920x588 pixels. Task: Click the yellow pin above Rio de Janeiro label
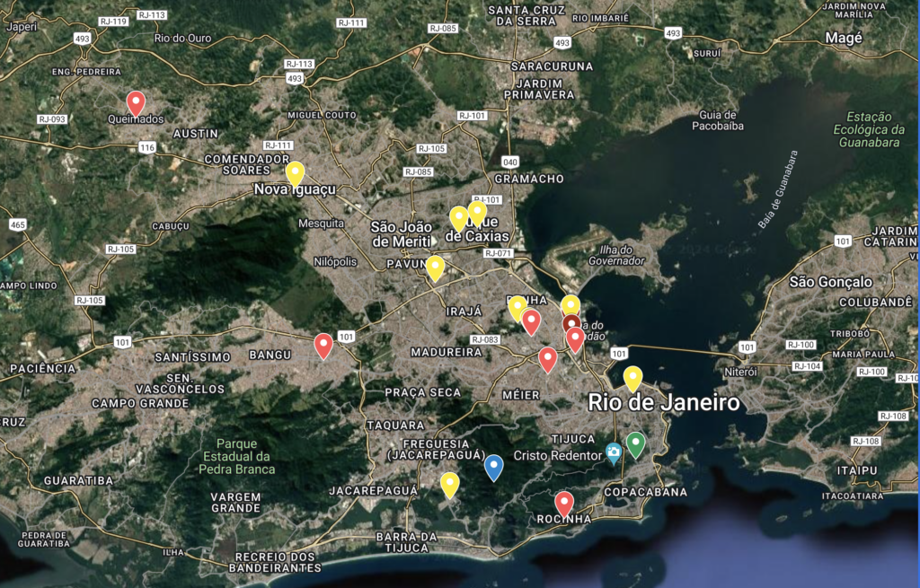[x=632, y=378]
